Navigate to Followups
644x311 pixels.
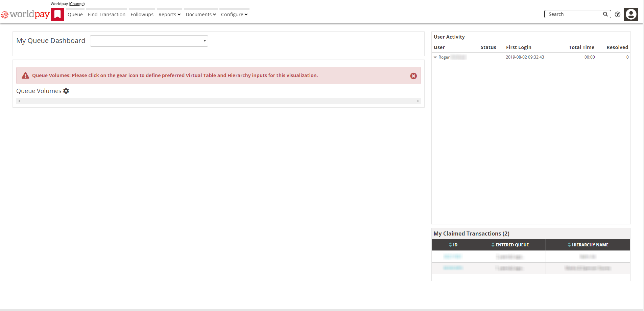coord(142,15)
